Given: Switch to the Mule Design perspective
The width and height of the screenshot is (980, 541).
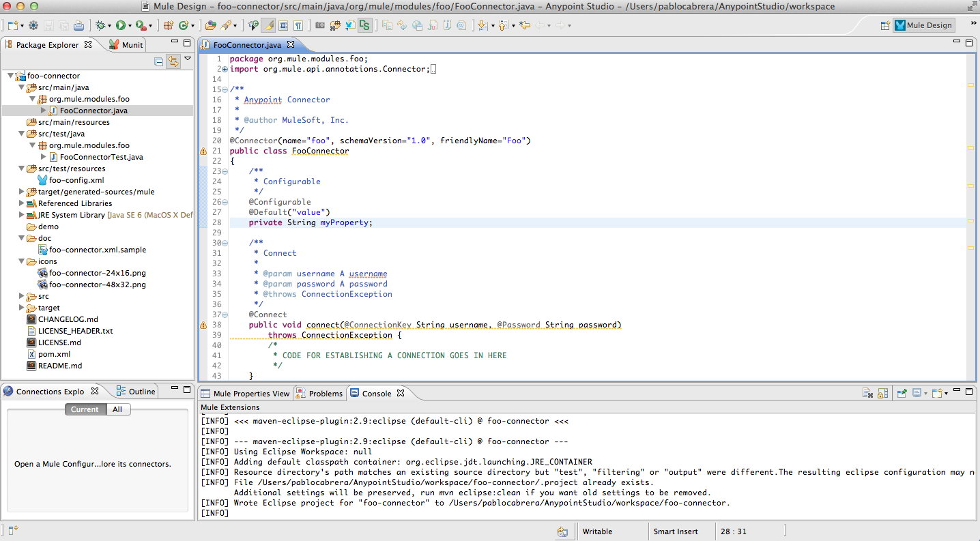Looking at the screenshot, I should 923,25.
